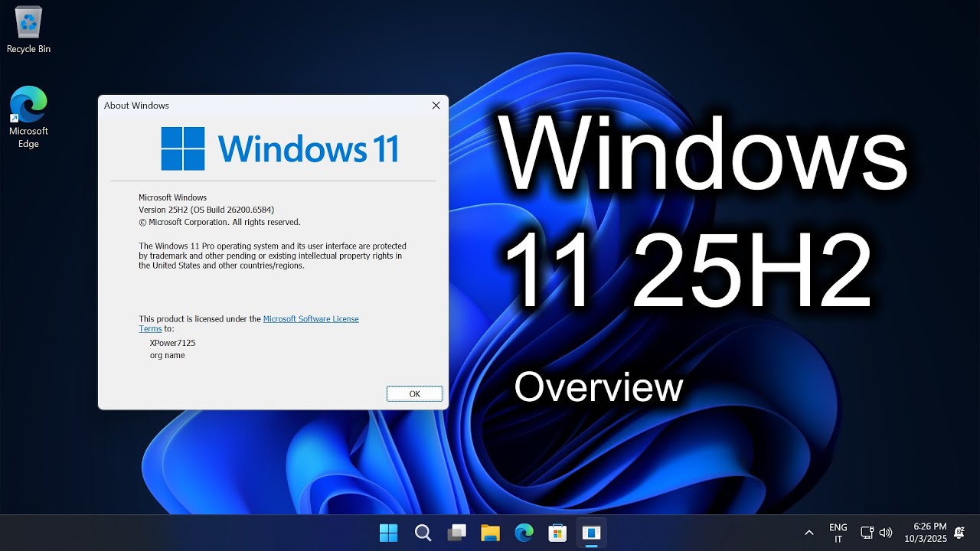
Task: Open Task View on the taskbar
Action: pos(457,533)
